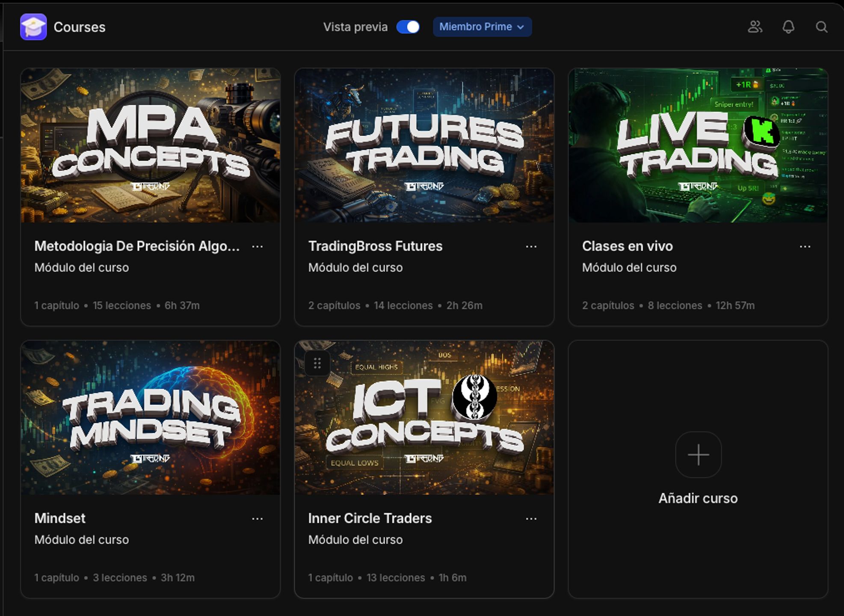Click "Módulo del curso" under Inner Circle Traders
This screenshot has height=616, width=844.
[x=355, y=539]
